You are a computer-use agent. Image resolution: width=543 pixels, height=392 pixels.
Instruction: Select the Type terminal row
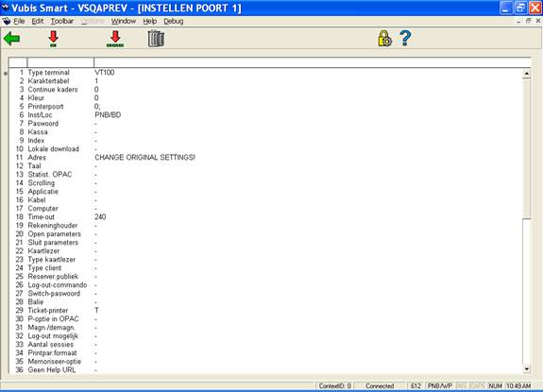coord(265,73)
